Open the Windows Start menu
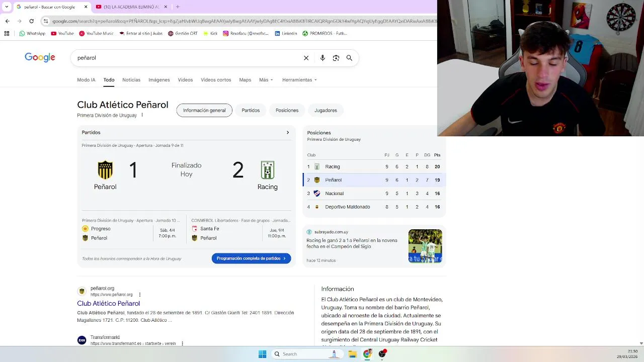 tap(262, 354)
